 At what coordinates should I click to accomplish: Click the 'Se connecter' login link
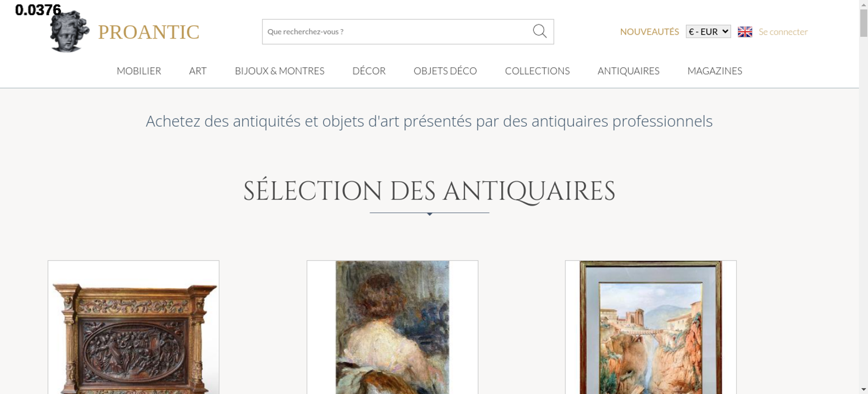[783, 32]
